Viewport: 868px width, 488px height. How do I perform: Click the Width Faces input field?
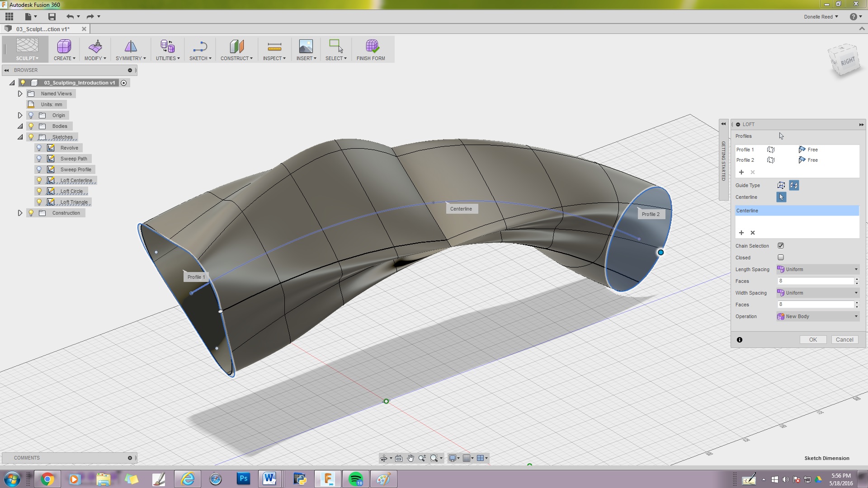815,305
